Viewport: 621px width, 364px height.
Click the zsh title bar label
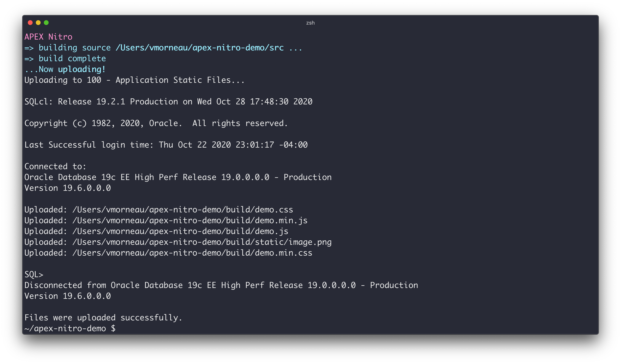point(310,23)
